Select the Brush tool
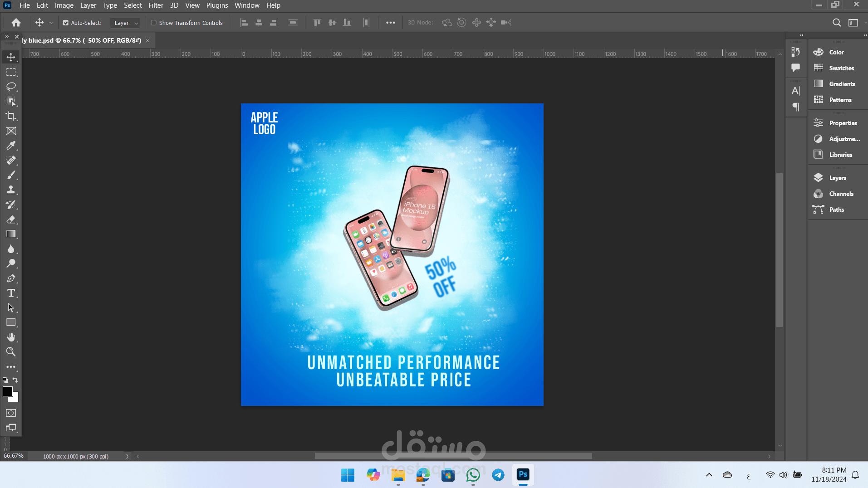The image size is (868, 488). click(11, 175)
